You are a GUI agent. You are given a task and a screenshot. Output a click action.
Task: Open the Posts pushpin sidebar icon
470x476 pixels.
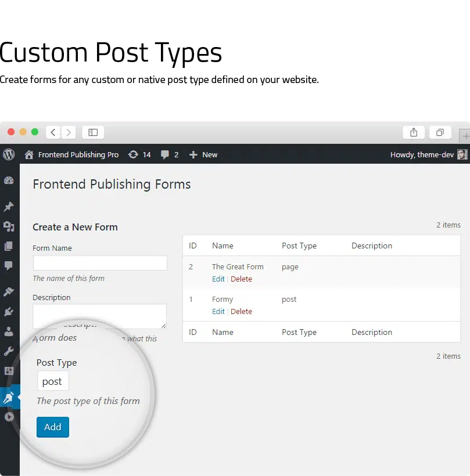point(9,207)
